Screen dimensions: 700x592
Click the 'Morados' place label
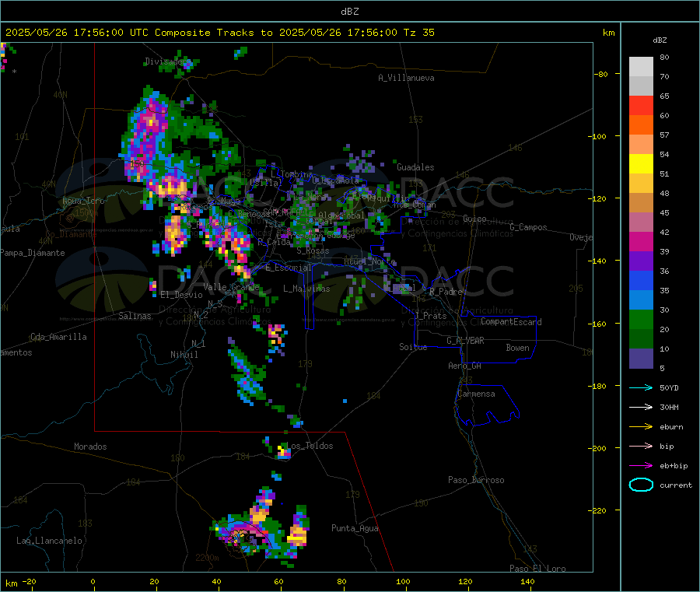(x=90, y=447)
